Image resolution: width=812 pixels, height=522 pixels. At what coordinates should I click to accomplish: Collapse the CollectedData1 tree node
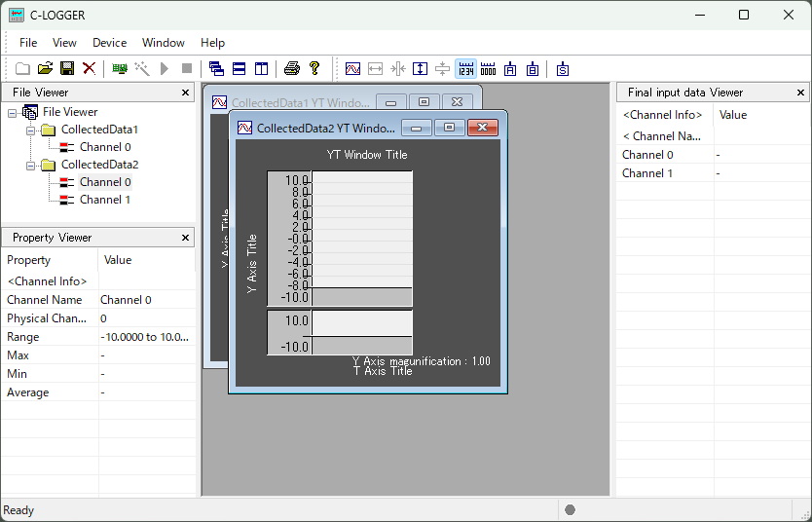click(x=31, y=130)
